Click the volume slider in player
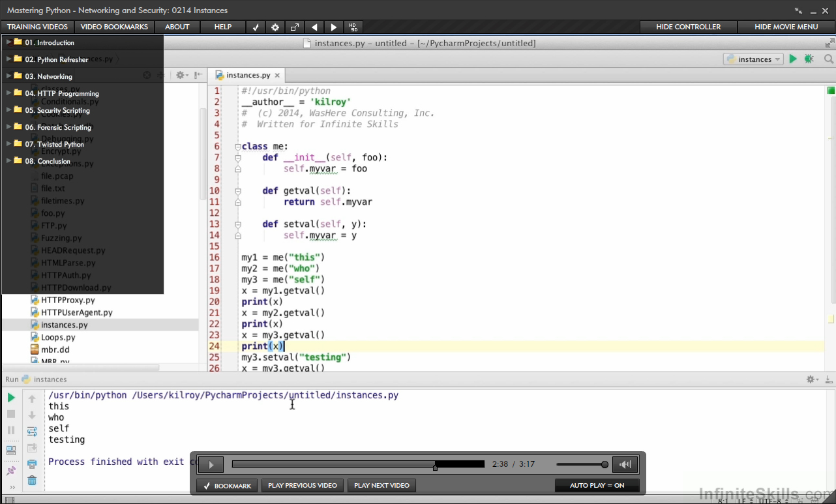Viewport: 836px width, 504px height. [x=582, y=464]
